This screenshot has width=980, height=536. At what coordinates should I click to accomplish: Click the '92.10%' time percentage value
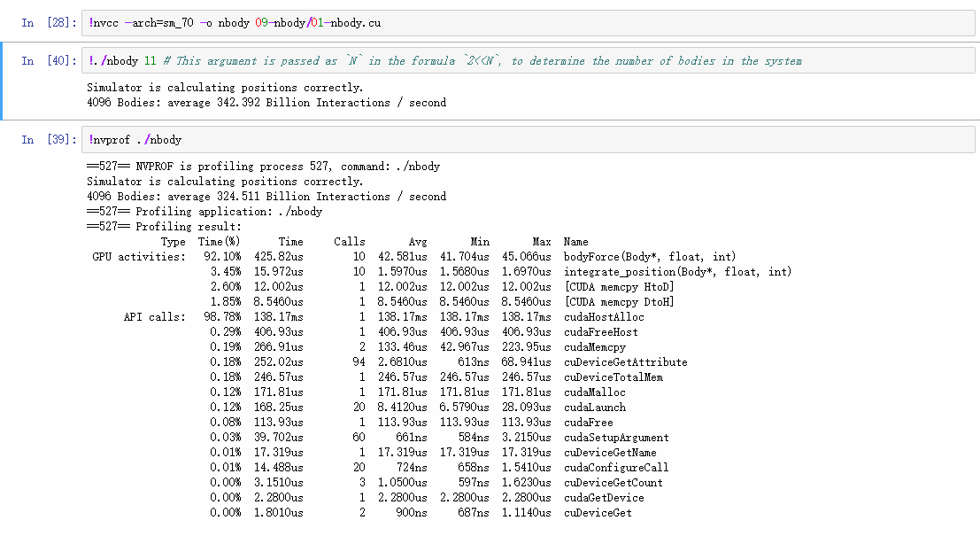click(222, 257)
